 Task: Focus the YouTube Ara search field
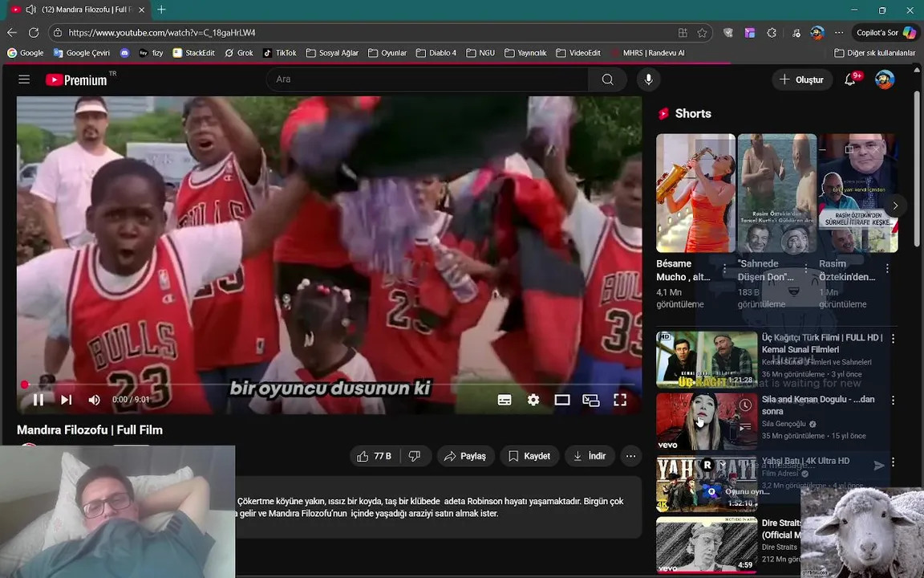(x=428, y=79)
